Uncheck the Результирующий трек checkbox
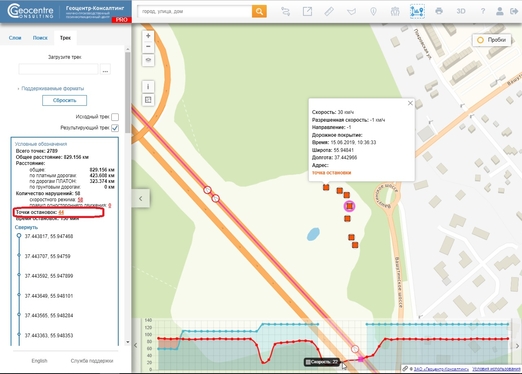The height and width of the screenshot is (374, 522). (115, 128)
